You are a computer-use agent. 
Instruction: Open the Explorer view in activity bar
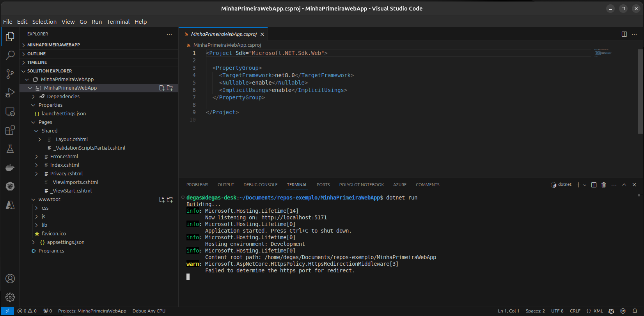coord(10,37)
